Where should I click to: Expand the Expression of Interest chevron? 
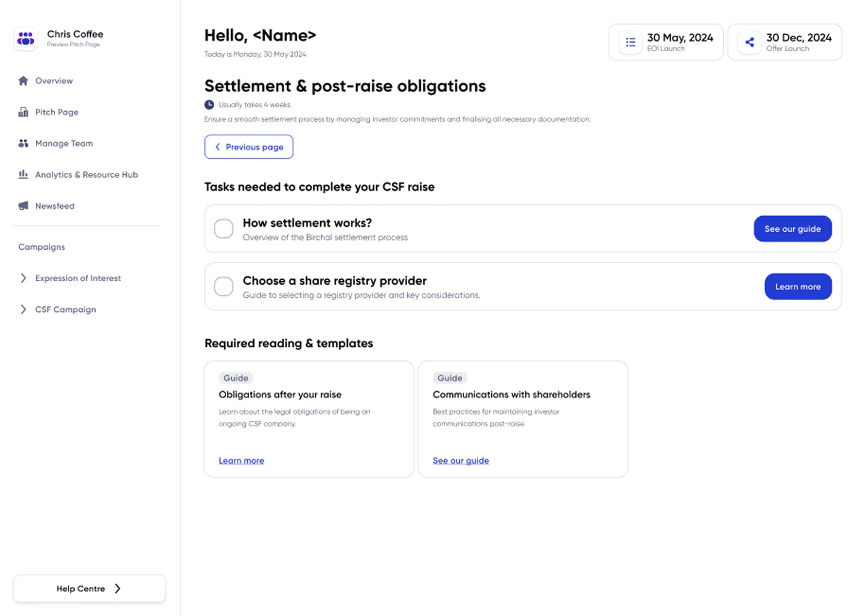[x=23, y=278]
